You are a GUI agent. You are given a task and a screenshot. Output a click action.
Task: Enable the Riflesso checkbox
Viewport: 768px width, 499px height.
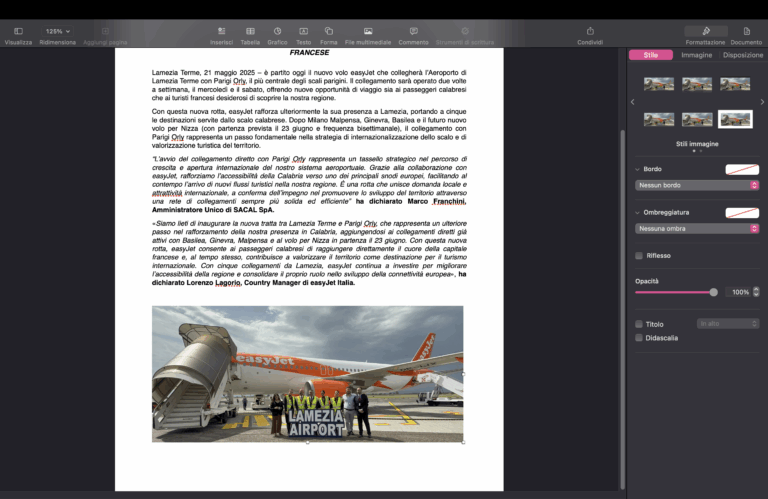point(639,256)
